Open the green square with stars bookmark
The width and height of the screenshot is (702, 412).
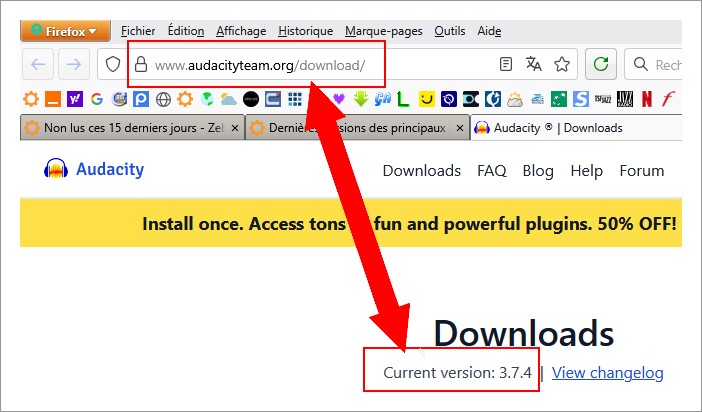[559, 99]
